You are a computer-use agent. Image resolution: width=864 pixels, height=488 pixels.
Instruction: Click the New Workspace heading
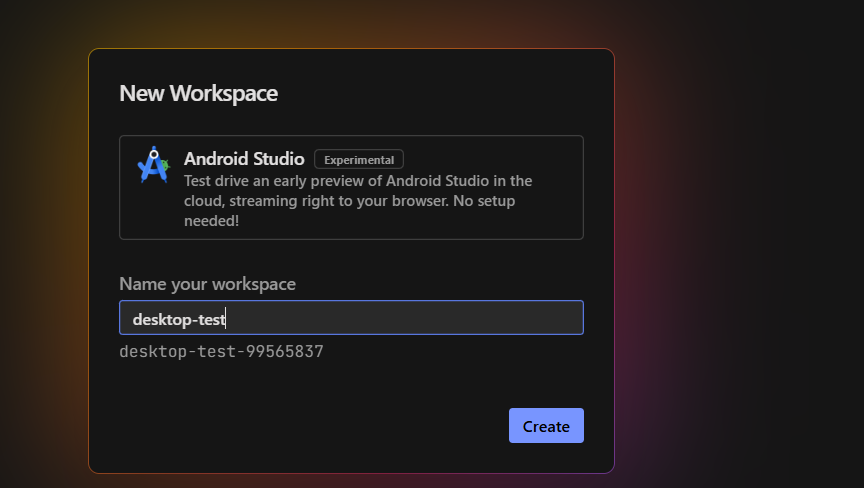pyautogui.click(x=198, y=94)
